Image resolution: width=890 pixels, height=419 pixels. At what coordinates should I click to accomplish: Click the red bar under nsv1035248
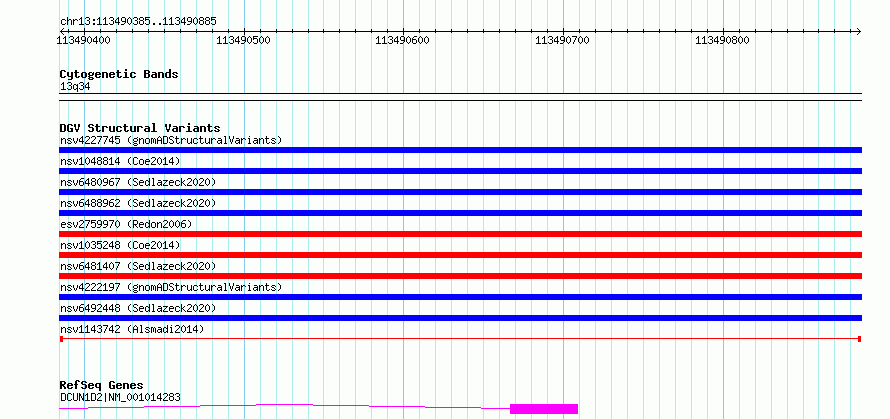click(460, 255)
